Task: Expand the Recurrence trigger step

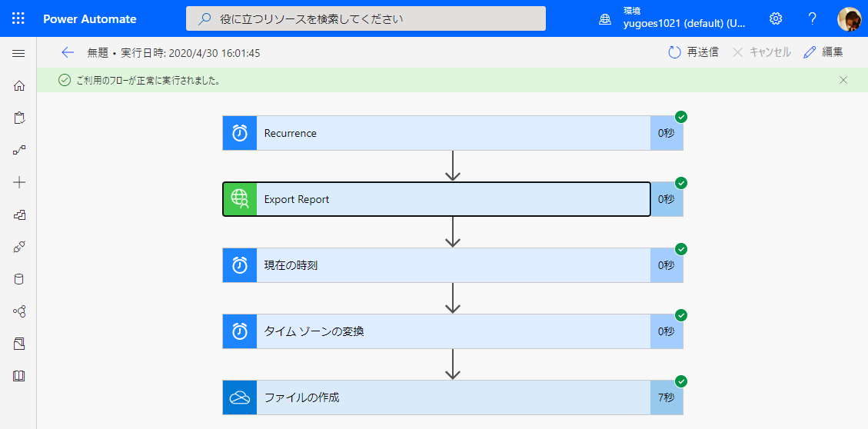Action: tap(453, 133)
